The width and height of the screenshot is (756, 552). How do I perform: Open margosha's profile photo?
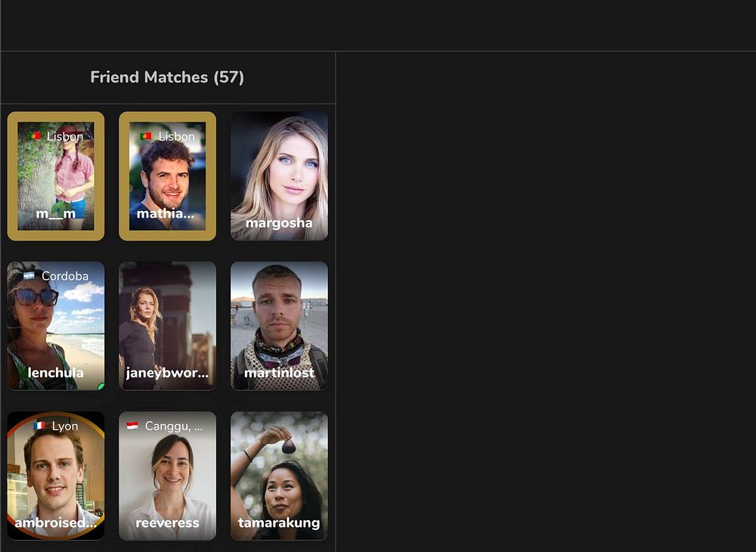tap(279, 176)
